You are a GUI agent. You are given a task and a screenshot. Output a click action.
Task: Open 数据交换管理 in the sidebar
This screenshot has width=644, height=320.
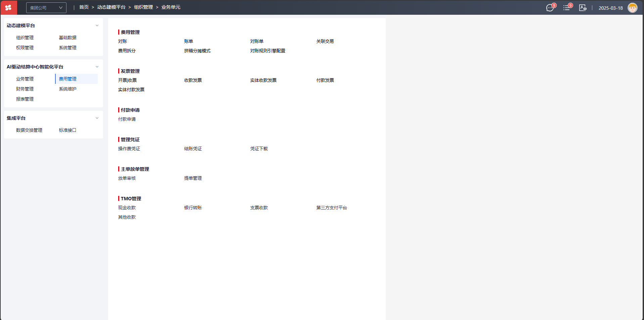pyautogui.click(x=29, y=130)
